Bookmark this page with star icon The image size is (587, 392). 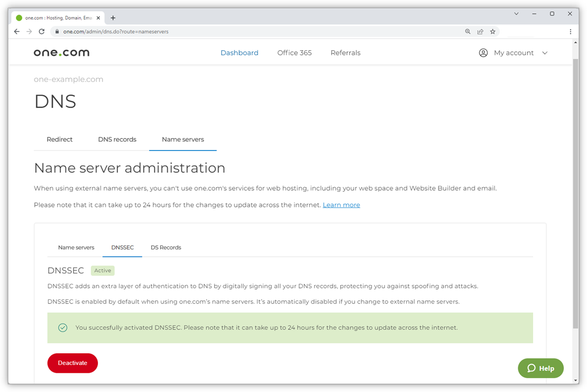(492, 32)
